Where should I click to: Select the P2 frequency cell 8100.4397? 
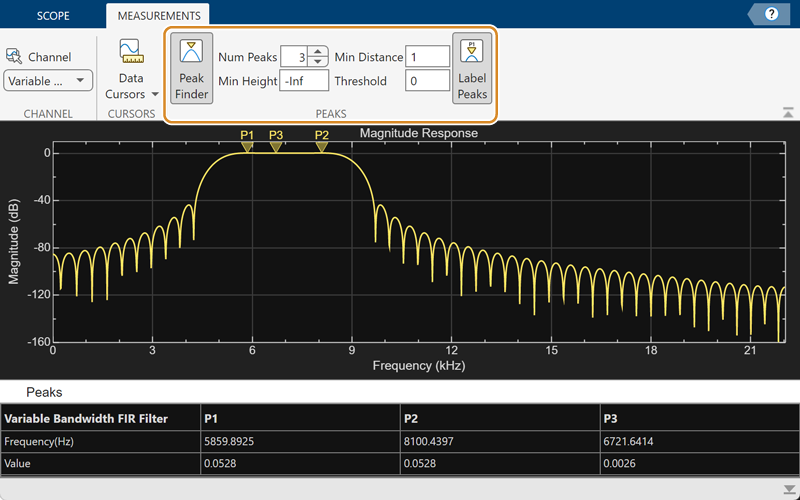click(x=500, y=441)
